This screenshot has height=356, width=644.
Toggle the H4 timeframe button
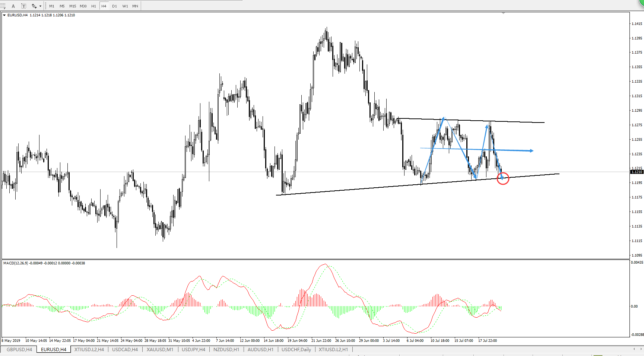[104, 6]
